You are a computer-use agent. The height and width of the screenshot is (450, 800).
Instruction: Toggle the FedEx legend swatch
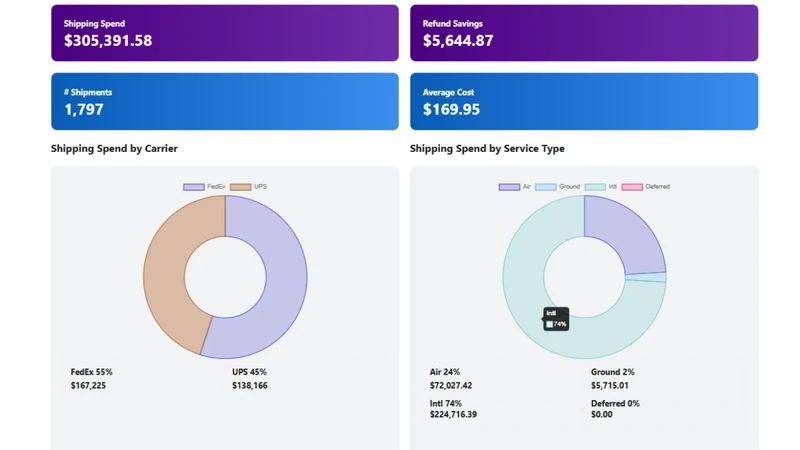194,187
